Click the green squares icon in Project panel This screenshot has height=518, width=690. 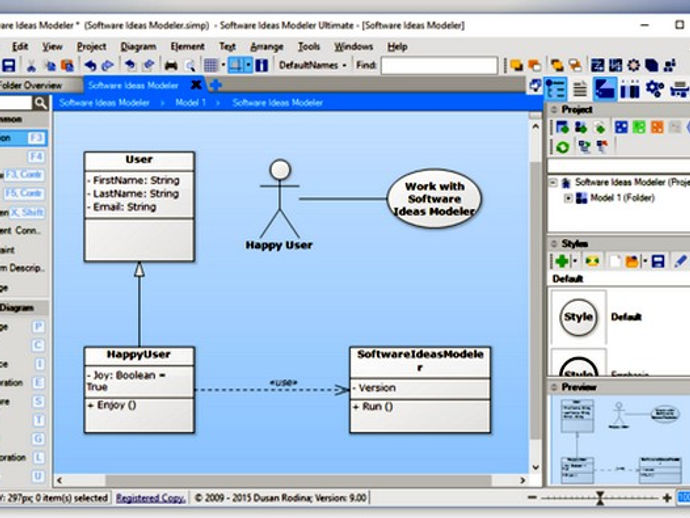point(639,128)
